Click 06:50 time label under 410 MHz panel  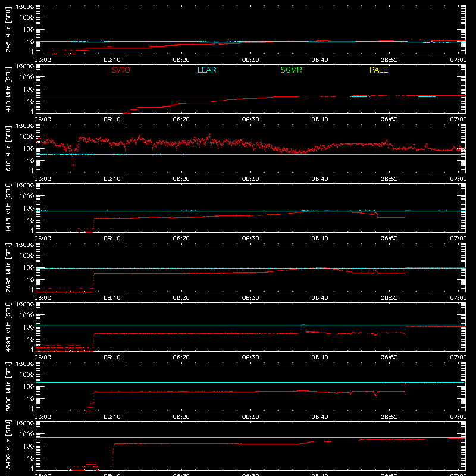click(389, 120)
